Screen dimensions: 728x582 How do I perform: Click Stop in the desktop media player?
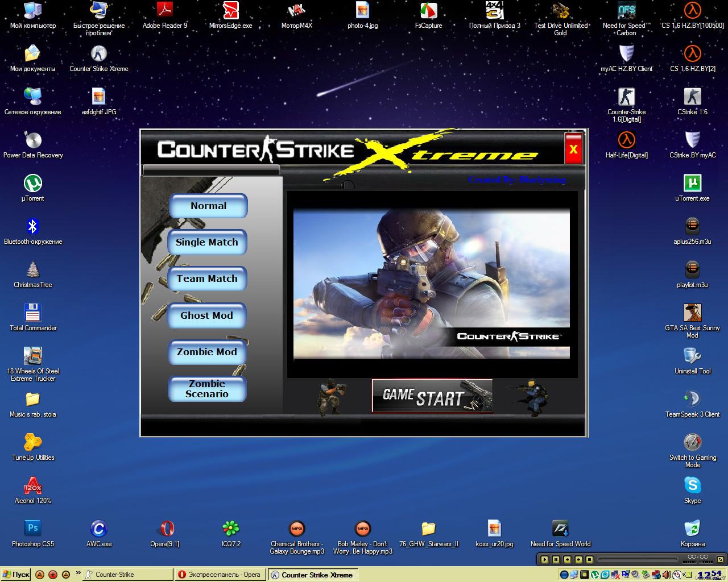590,559
